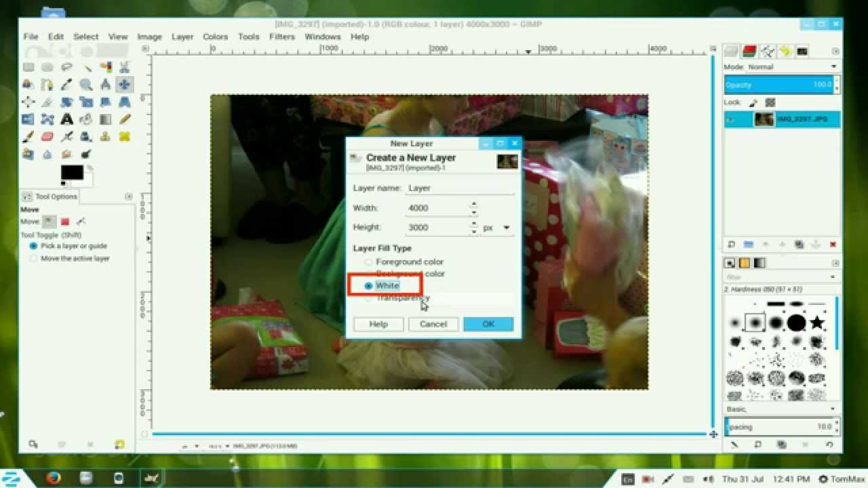Select the Ellipse Select tool
This screenshot has width=868, height=488.
click(x=47, y=67)
